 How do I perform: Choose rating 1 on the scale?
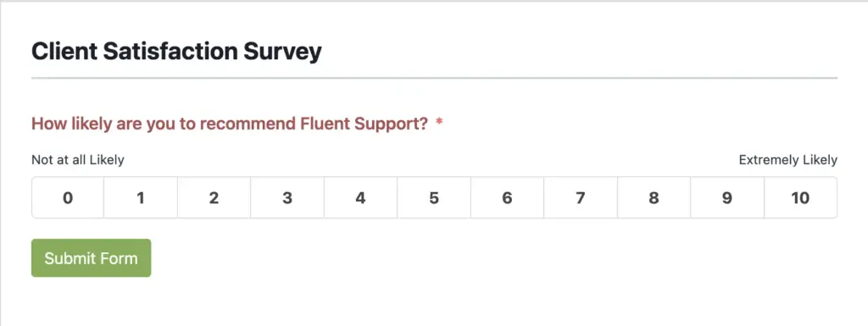click(x=141, y=198)
